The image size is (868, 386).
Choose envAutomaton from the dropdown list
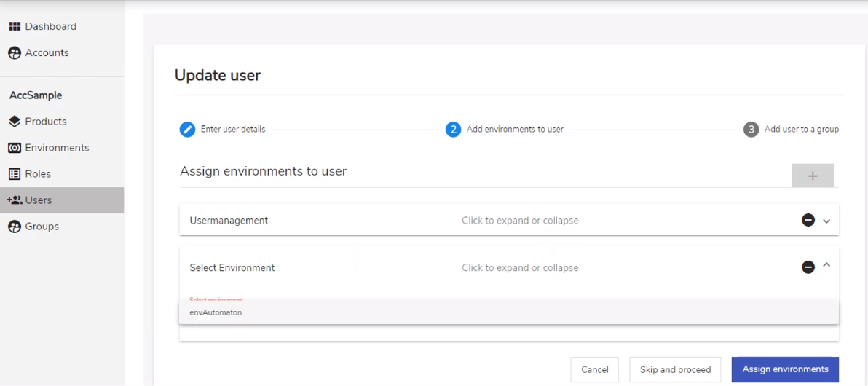pos(509,312)
